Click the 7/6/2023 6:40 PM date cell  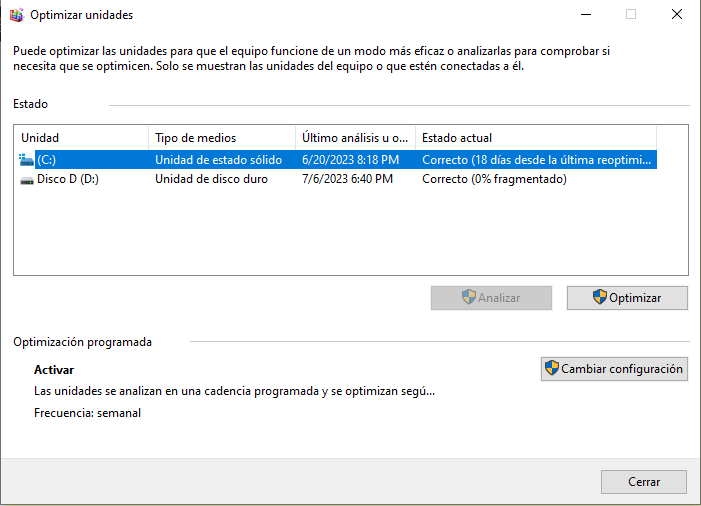click(349, 180)
